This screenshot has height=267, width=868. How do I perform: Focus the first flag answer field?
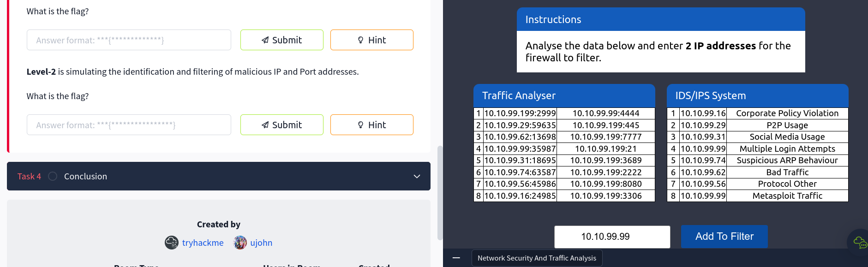(129, 40)
